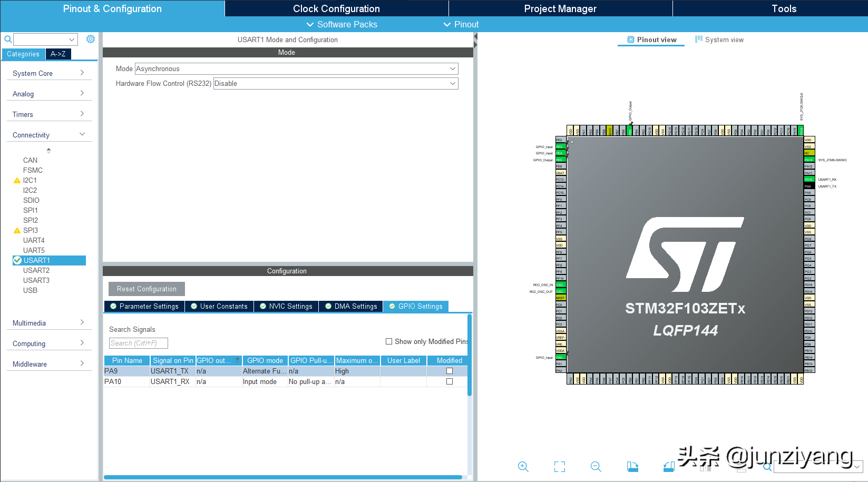Image resolution: width=868 pixels, height=482 pixels.
Task: Open the Pinout dropdown menu
Action: [461, 24]
